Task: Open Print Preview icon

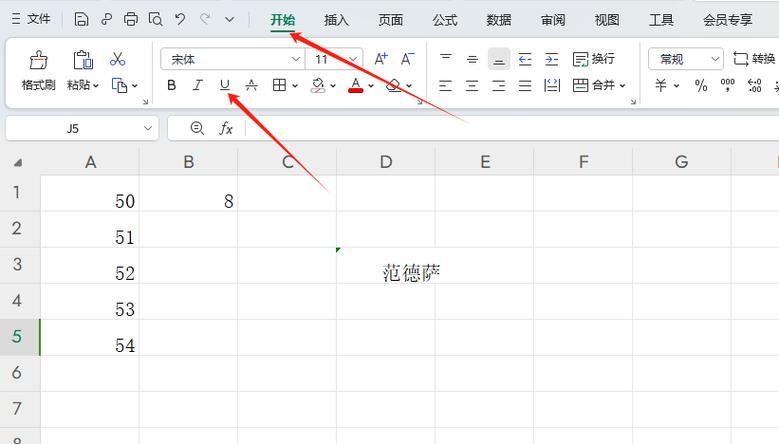Action: click(x=156, y=19)
